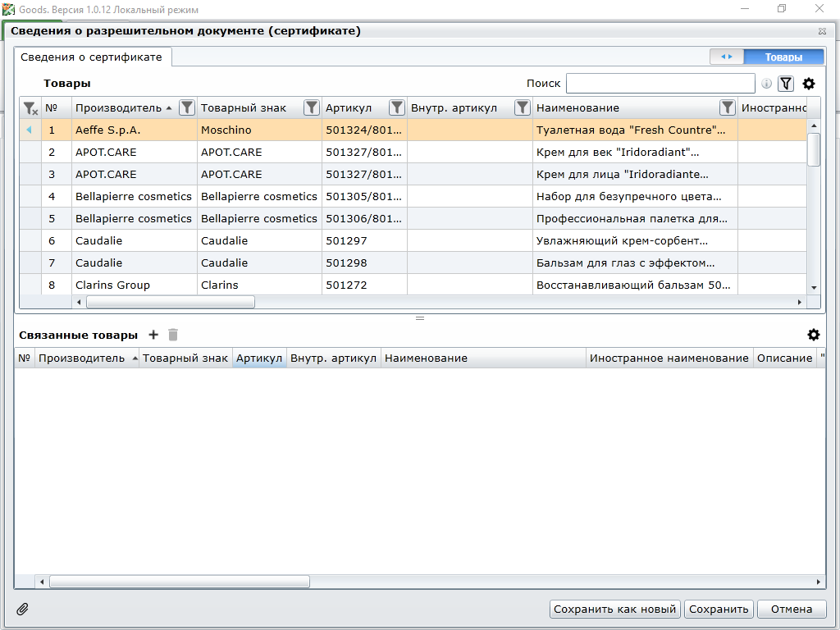Viewport: 840px width, 630px height.
Task: Click Moschino trademark cell
Action: pos(259,130)
